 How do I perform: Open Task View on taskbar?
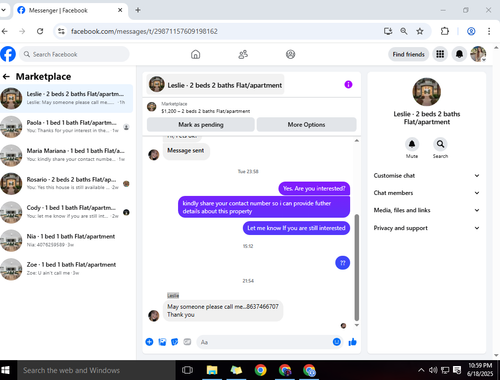(187, 370)
